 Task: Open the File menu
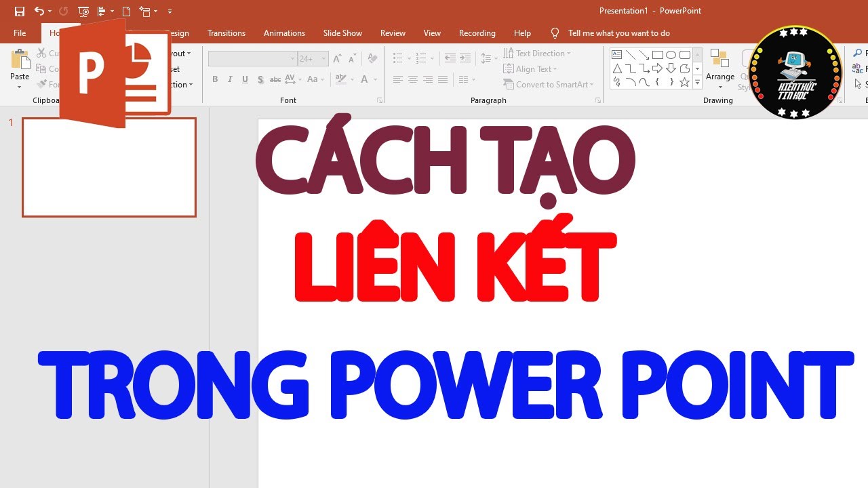(x=20, y=33)
